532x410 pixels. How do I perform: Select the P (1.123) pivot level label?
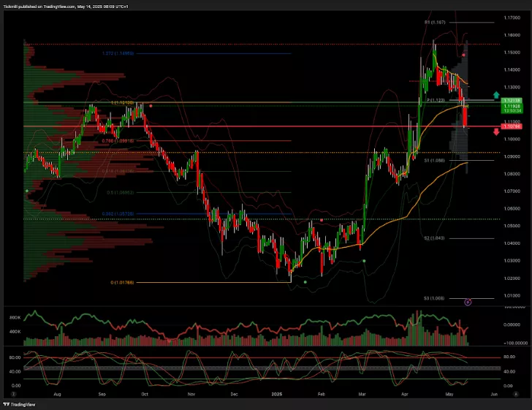coord(436,100)
